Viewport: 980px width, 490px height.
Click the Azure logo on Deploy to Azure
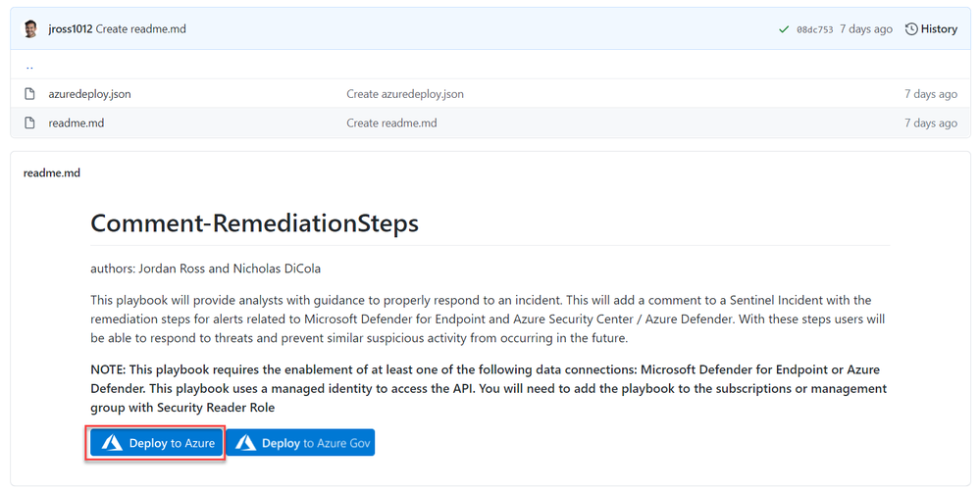112,443
